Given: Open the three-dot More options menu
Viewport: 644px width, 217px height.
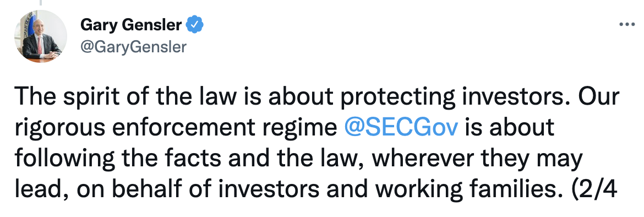Looking at the screenshot, I should [627, 25].
